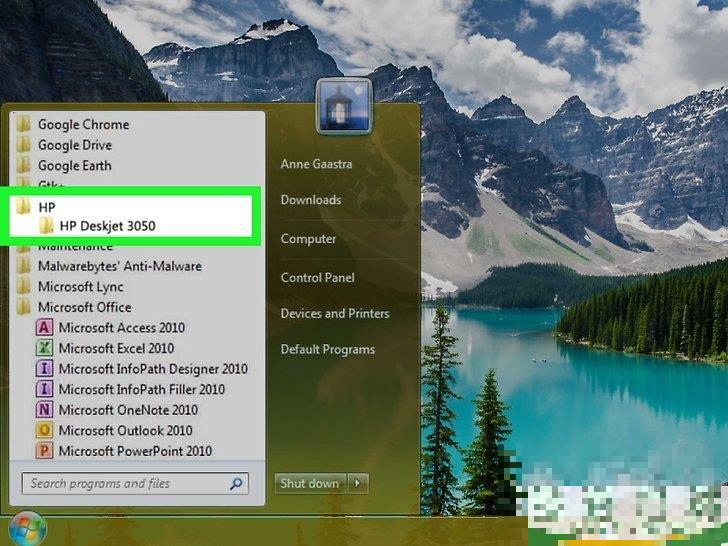Image resolution: width=728 pixels, height=546 pixels.
Task: Open Microsoft InfoPath Filler 2010 icon
Action: click(44, 389)
